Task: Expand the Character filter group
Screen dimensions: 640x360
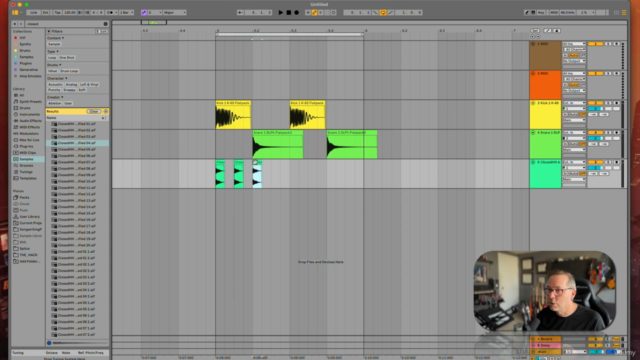Action: click(57, 78)
